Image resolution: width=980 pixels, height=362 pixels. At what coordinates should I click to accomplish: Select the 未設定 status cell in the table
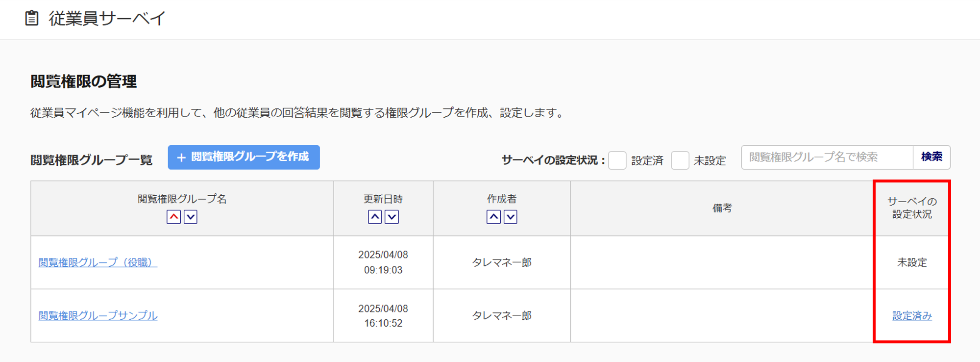coord(912,262)
